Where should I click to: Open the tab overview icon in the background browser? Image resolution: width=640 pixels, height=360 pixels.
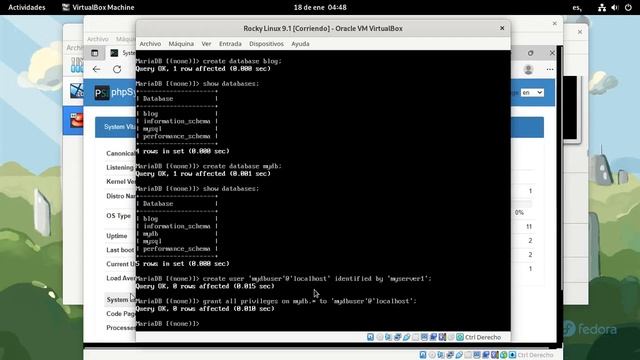(95, 53)
